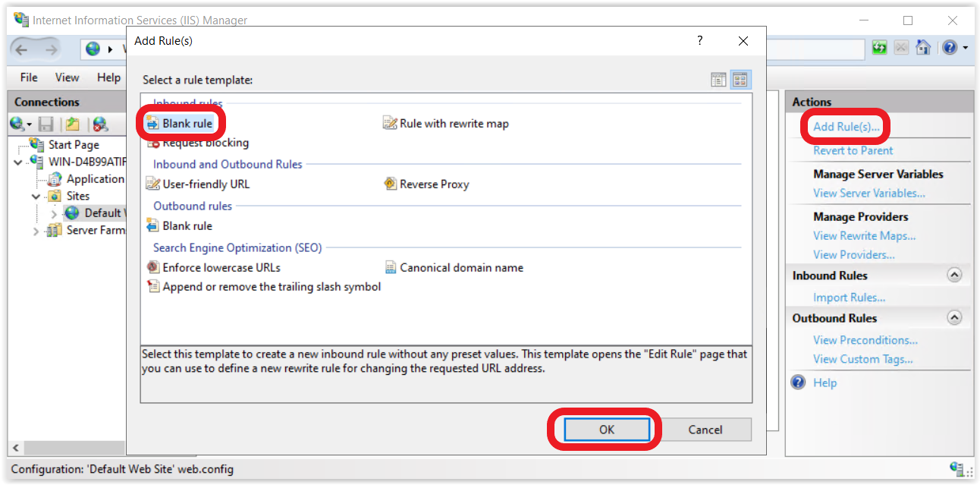
Task: Expand the Server Farms node
Action: point(36,231)
